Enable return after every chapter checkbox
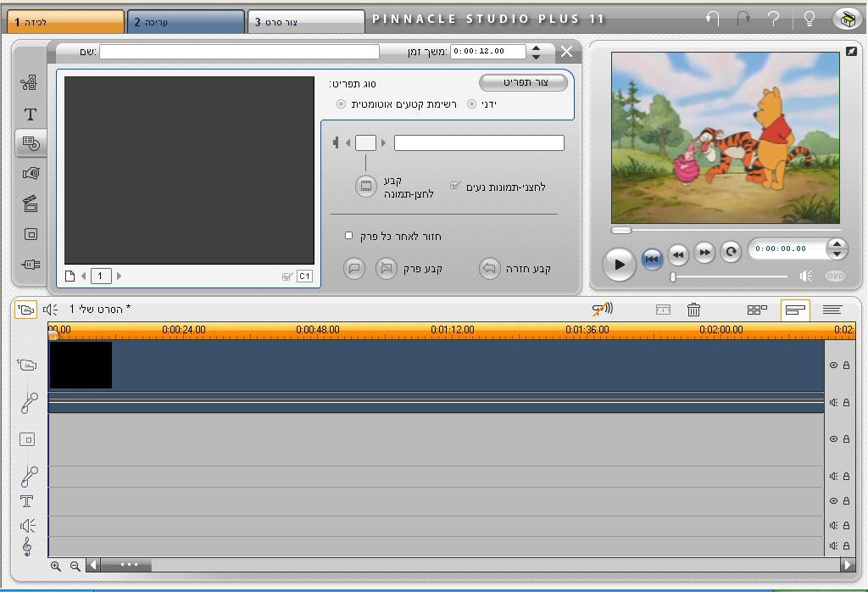The width and height of the screenshot is (868, 592). tap(348, 236)
